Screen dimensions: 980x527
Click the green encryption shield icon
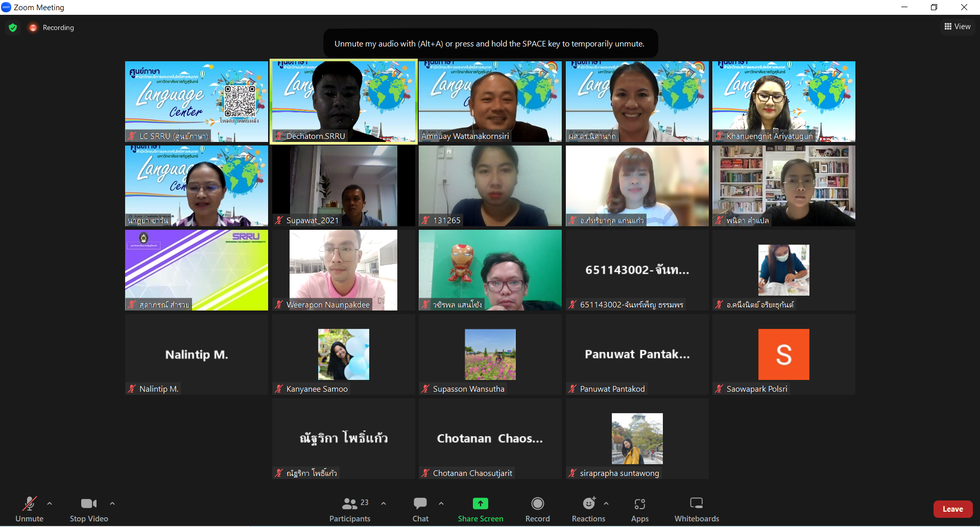[x=13, y=28]
